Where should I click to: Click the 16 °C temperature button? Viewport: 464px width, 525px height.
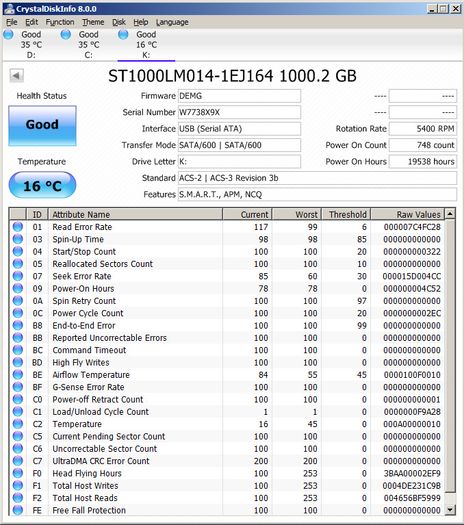(x=43, y=185)
